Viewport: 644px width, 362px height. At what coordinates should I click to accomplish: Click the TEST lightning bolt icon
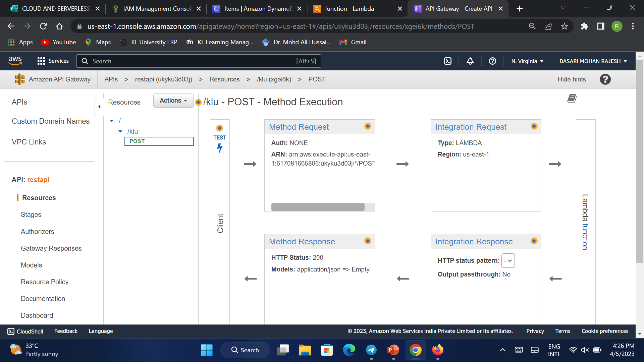tap(220, 148)
